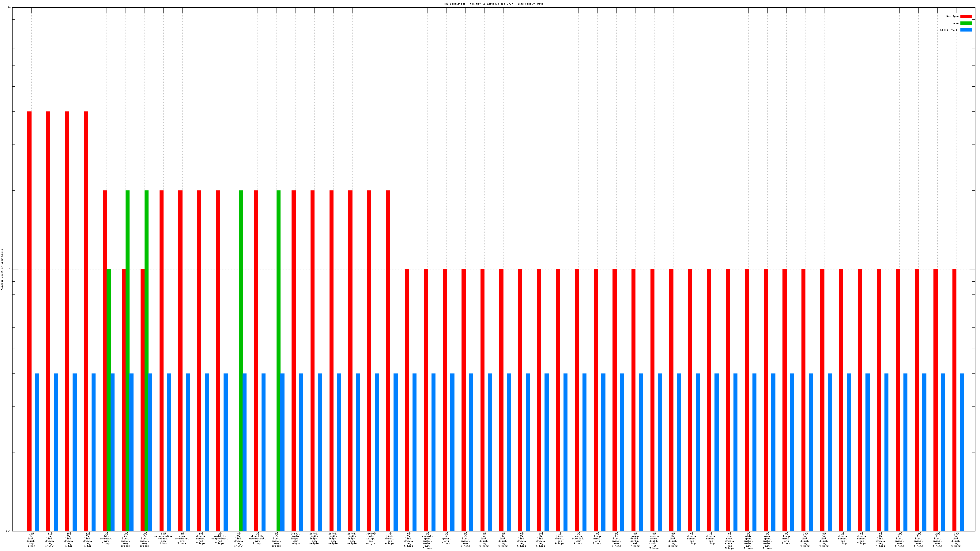The height and width of the screenshot is (551, 980).
Task: Click the 2ff01.iadb.isipp.com origin label
Action: click(x=295, y=538)
